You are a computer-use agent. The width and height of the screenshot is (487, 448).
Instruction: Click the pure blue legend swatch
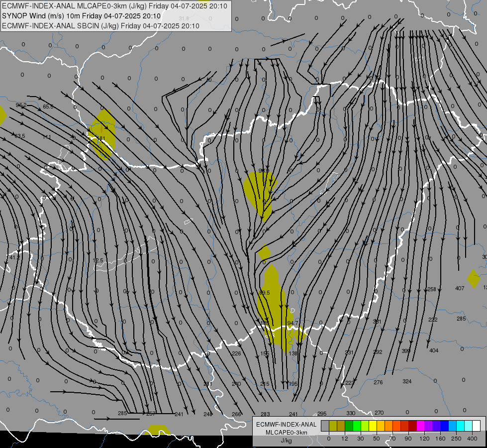444,426
